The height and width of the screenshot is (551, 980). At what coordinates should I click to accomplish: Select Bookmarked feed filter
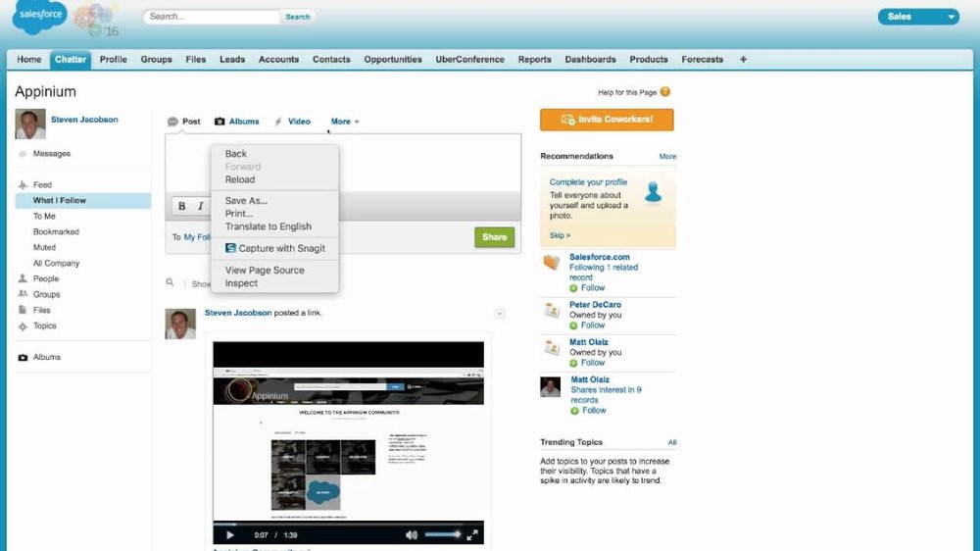[x=56, y=231]
